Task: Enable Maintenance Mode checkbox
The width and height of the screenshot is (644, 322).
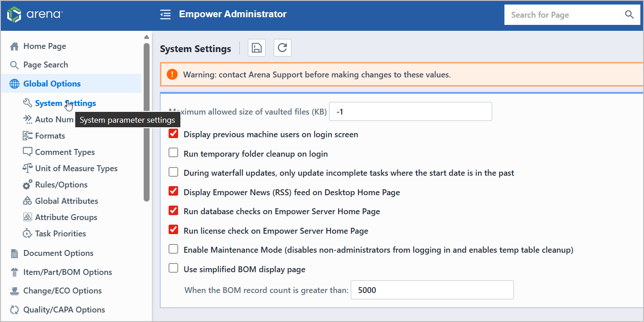Action: 173,249
